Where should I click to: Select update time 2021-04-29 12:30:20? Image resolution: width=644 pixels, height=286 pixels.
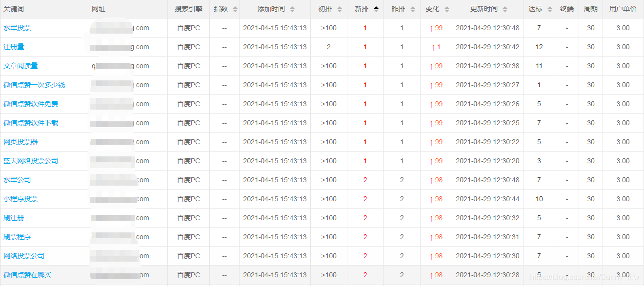pos(487,161)
